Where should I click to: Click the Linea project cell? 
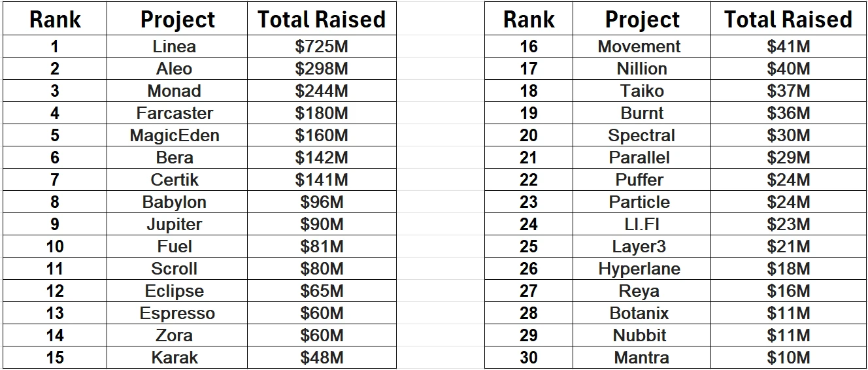coord(175,47)
